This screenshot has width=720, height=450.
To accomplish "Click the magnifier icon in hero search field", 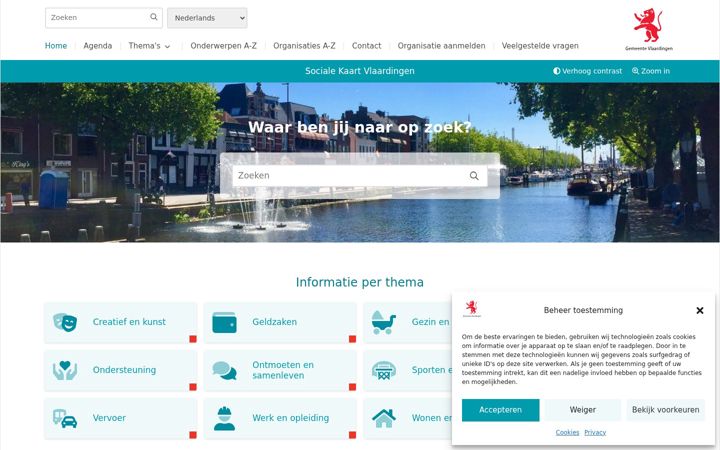I will point(474,175).
